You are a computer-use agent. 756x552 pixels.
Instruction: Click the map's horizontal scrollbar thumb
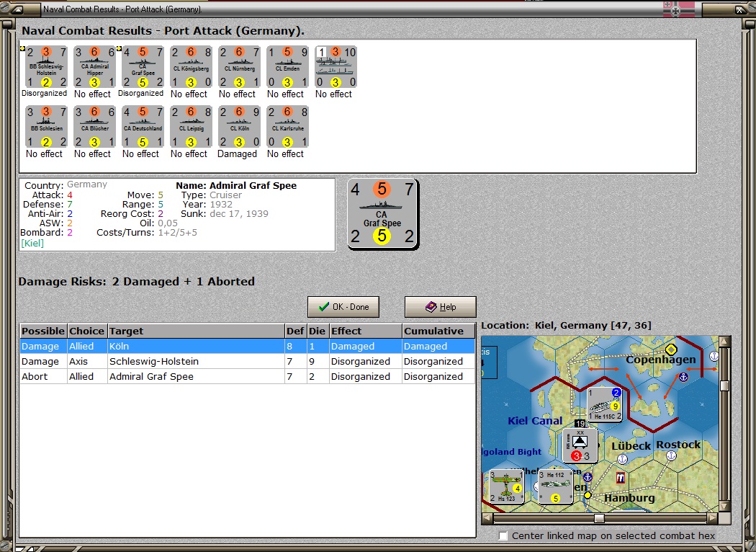pos(599,518)
